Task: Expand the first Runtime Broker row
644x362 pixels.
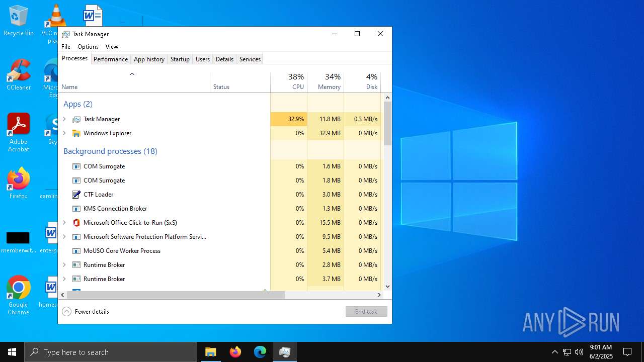Action: click(x=64, y=265)
